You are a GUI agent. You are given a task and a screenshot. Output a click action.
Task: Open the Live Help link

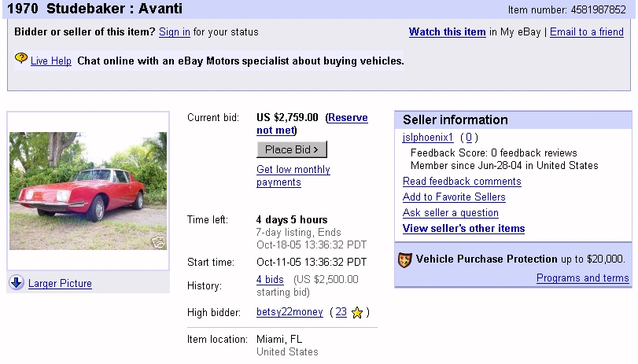[51, 61]
